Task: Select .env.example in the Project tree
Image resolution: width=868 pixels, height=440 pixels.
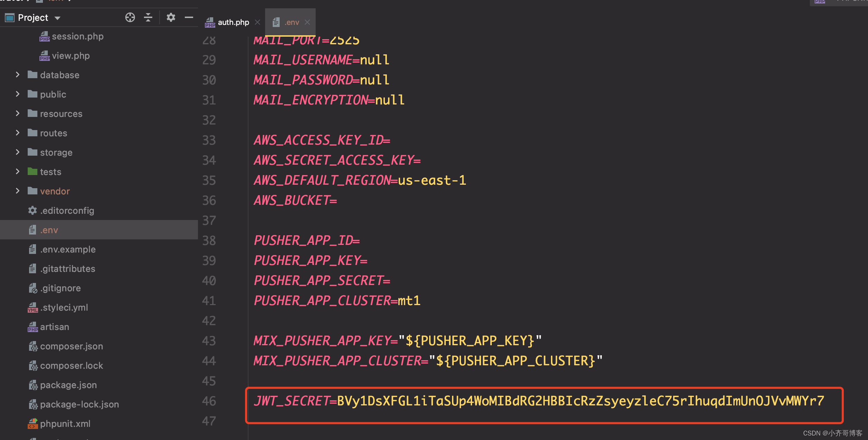Action: [68, 249]
